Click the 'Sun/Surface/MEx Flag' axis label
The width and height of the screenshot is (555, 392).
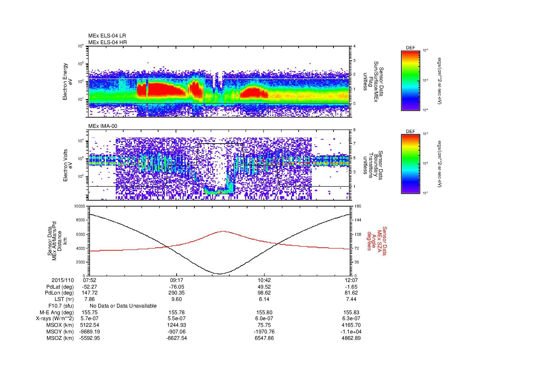[x=374, y=82]
